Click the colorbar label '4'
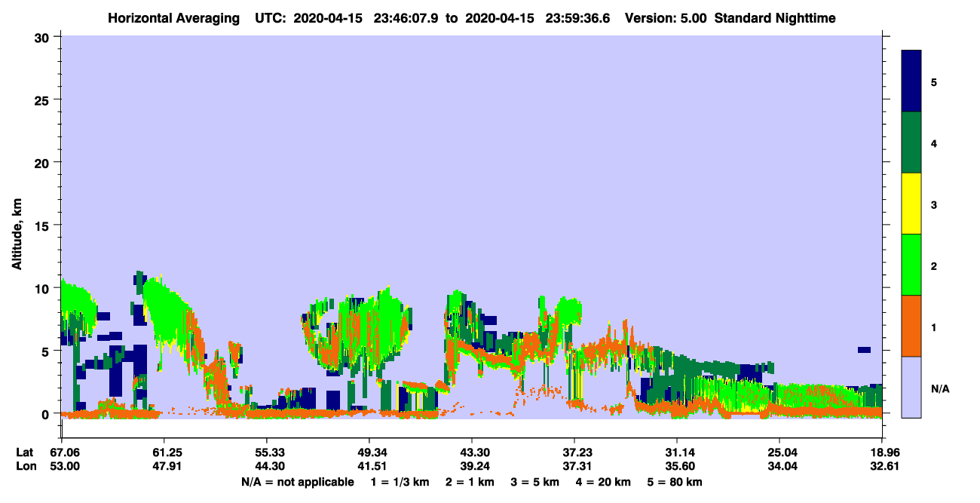 click(933, 143)
